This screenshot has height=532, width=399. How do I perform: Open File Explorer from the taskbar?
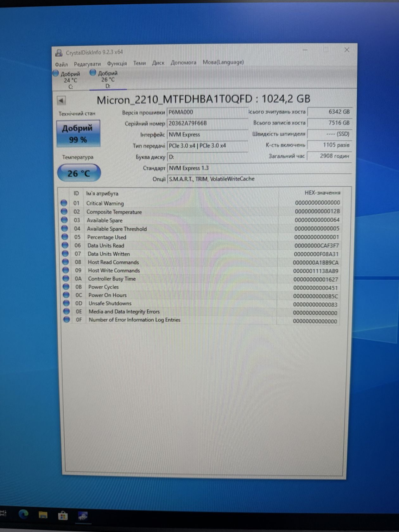click(43, 515)
